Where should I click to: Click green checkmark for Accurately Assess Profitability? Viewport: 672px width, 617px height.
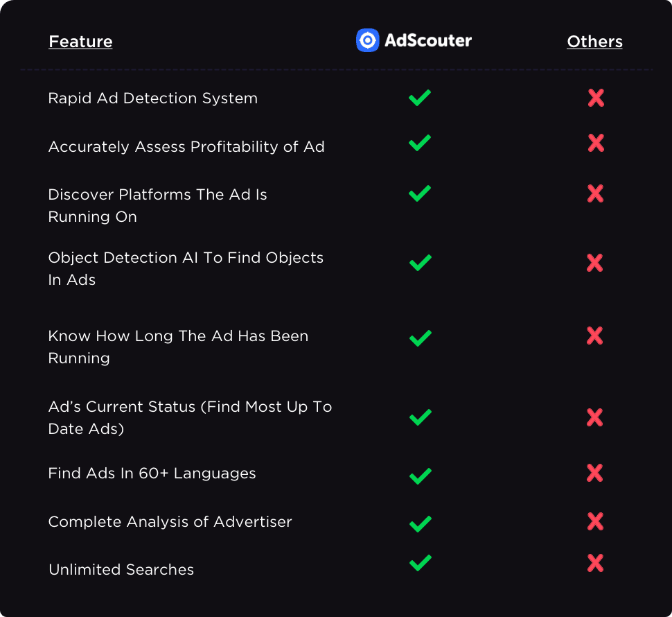click(x=420, y=143)
